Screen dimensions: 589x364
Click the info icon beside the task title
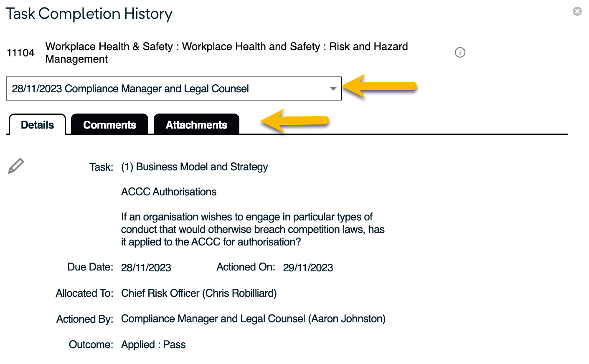[460, 53]
